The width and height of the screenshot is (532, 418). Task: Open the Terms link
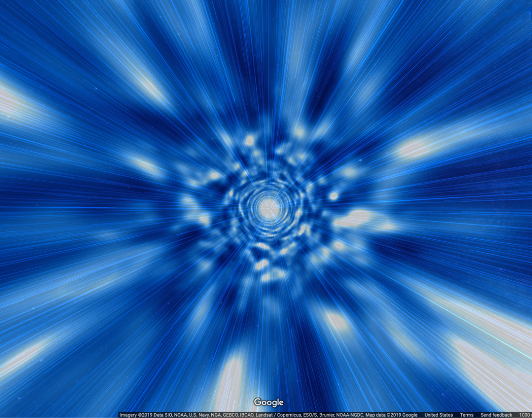click(x=467, y=415)
